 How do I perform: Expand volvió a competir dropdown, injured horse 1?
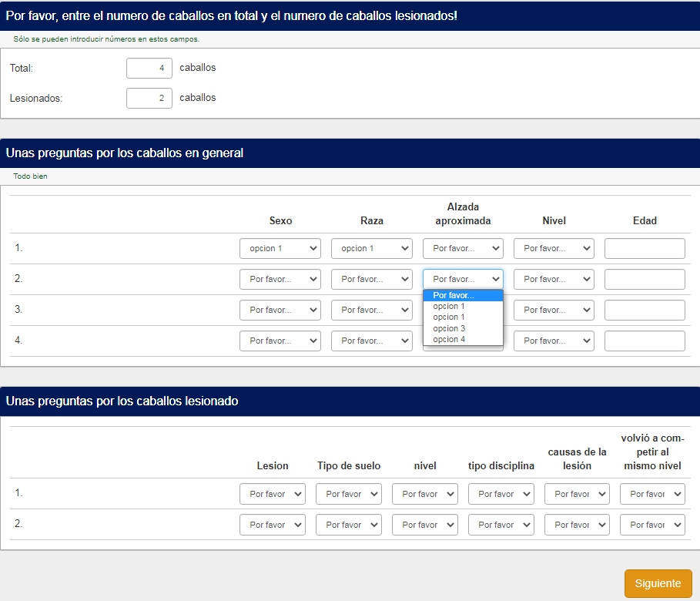[652, 494]
